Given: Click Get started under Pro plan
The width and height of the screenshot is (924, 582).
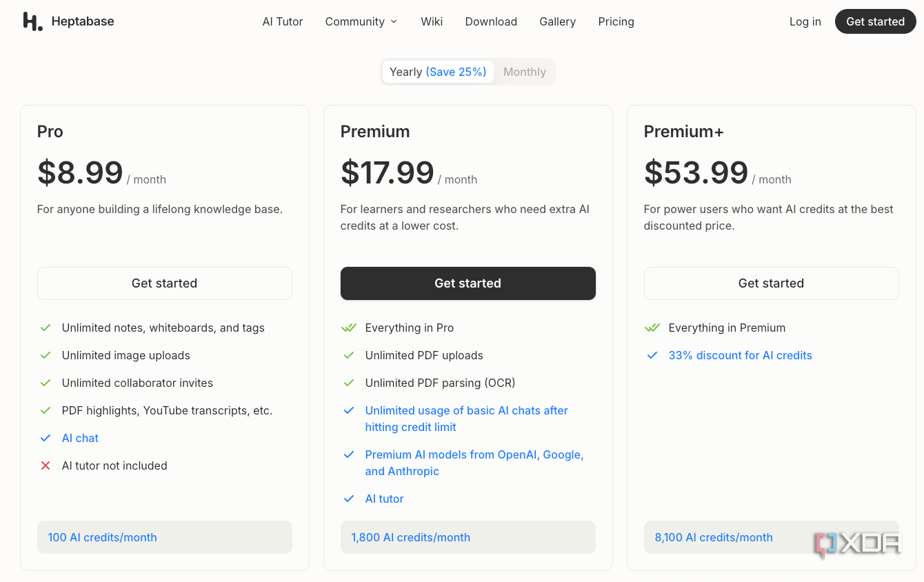Looking at the screenshot, I should point(165,283).
